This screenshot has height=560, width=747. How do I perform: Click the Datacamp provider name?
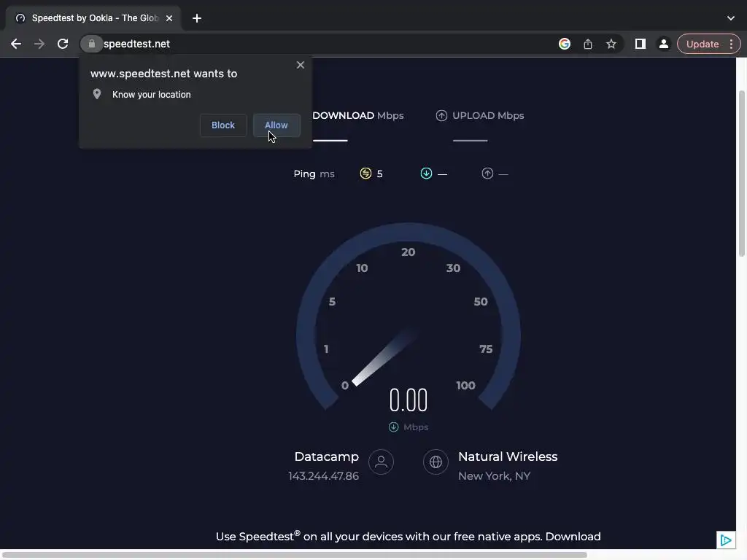point(326,456)
